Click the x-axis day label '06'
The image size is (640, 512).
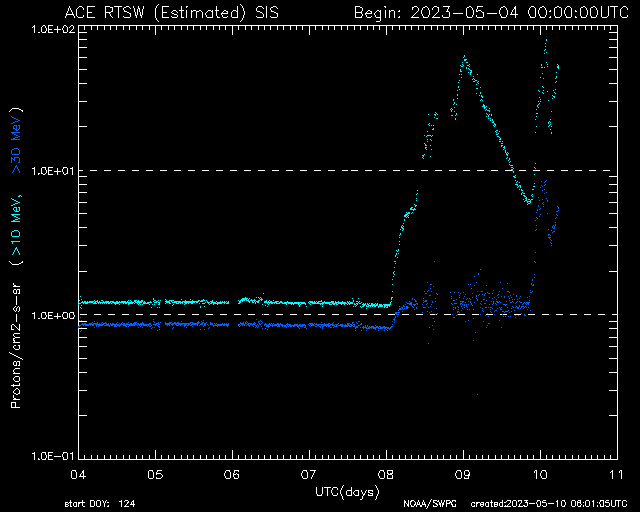[x=232, y=474]
